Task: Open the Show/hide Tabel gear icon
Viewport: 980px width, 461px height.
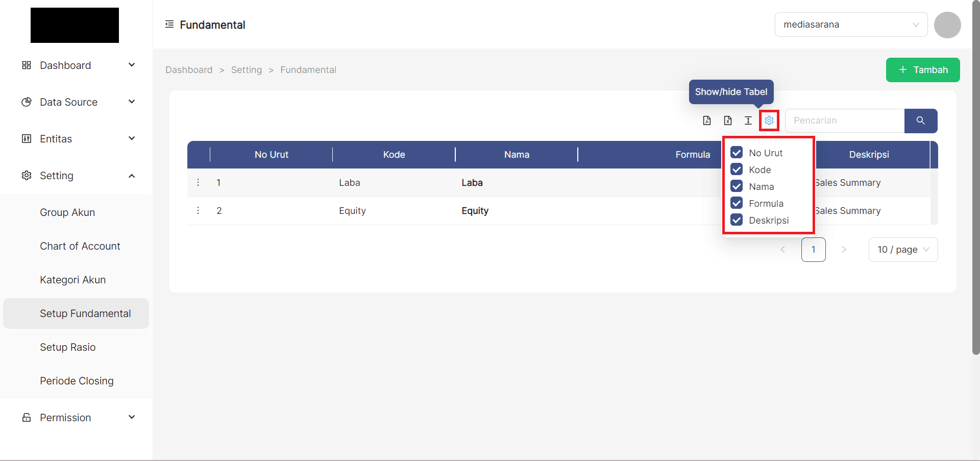Action: [769, 120]
